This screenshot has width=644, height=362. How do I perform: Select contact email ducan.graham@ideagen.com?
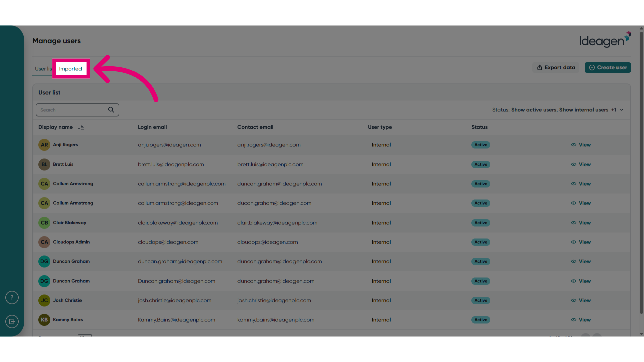coord(274,203)
